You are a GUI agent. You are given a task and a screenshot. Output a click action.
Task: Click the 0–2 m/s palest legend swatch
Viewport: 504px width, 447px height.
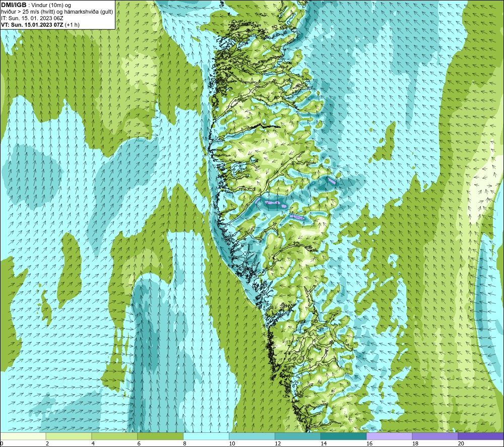tap(23, 436)
